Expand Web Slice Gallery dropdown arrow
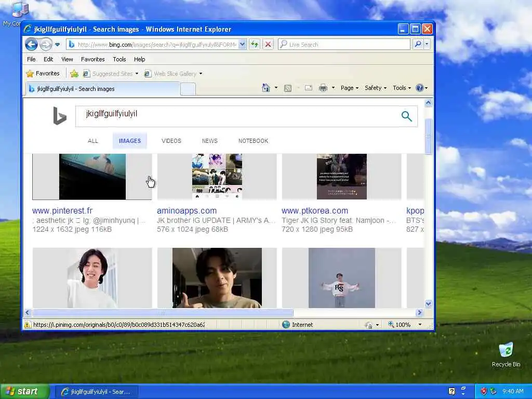532x399 pixels. 201,74
